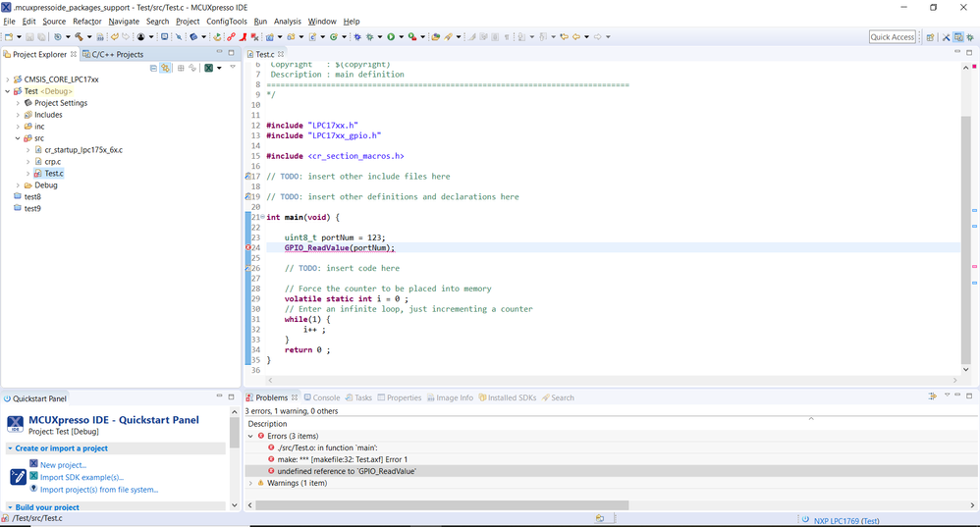Expand the Includes folder
The image size is (980, 527).
coord(18,115)
